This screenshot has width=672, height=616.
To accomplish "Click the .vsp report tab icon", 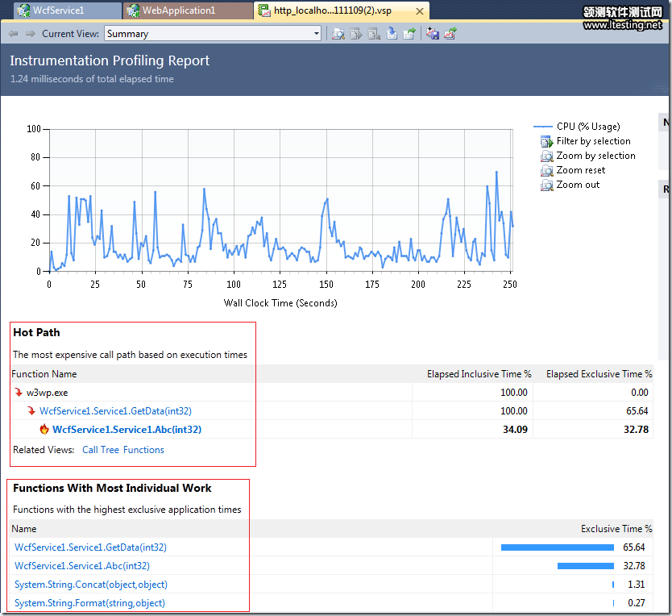I will pyautogui.click(x=264, y=10).
